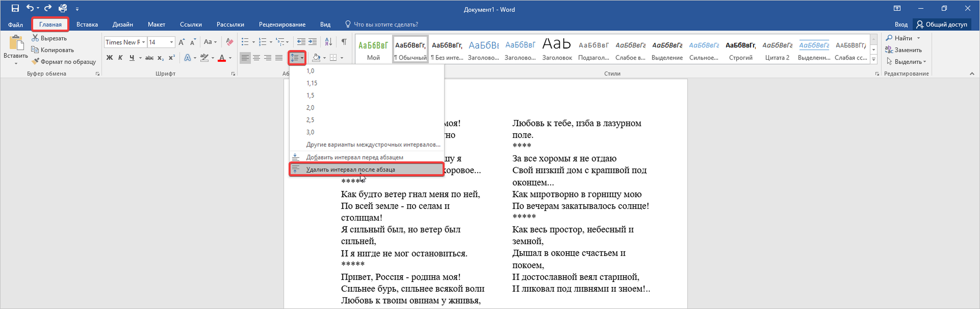The height and width of the screenshot is (309, 980).
Task: Click the Increase indent icon
Action: point(313,42)
